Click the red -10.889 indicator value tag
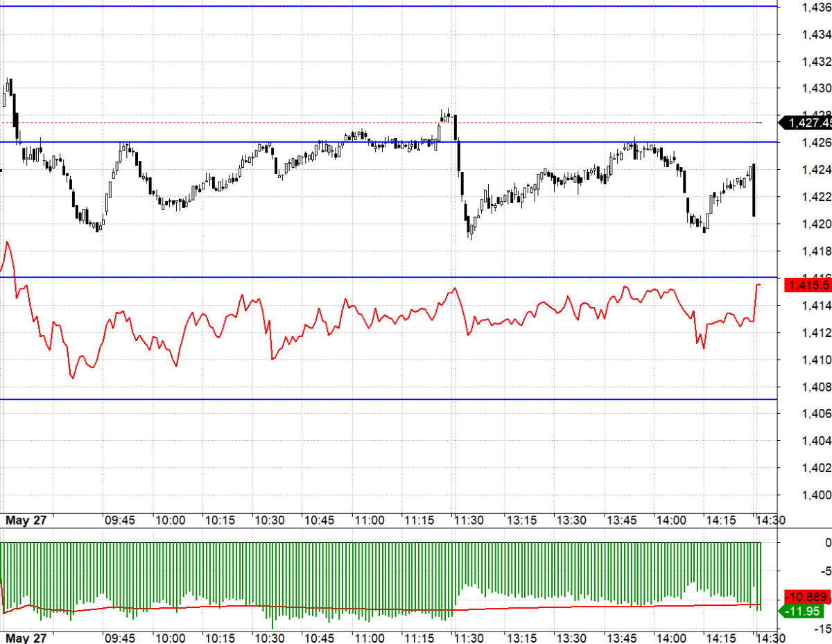 tap(808, 597)
